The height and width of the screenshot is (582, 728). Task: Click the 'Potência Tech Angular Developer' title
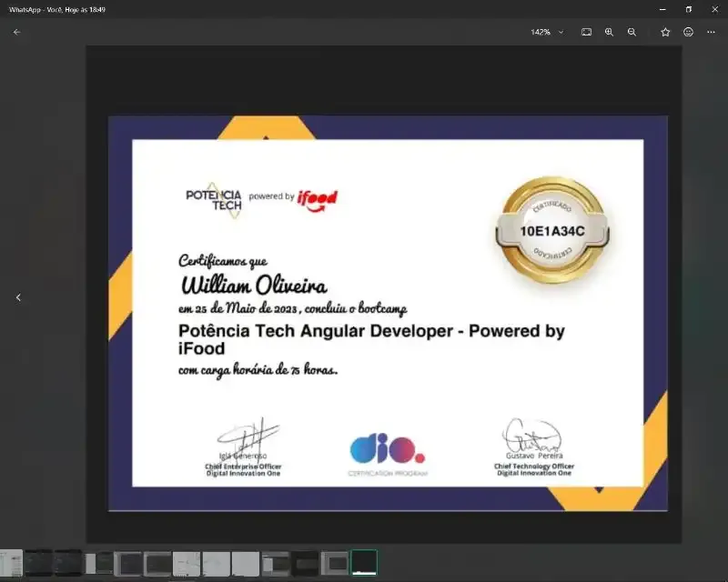click(x=316, y=331)
